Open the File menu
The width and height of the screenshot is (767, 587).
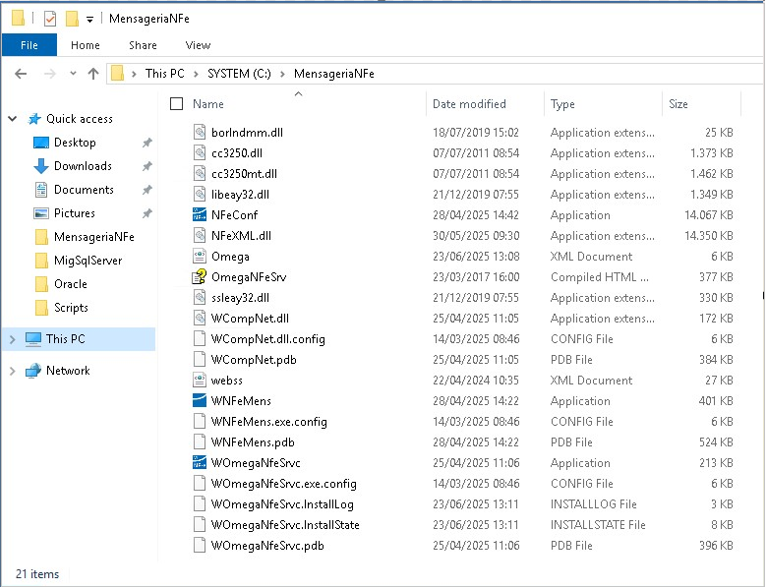(29, 45)
